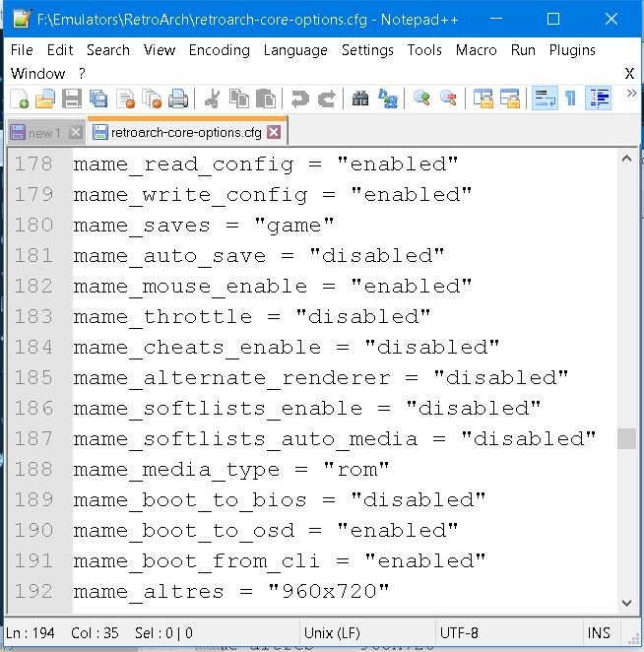Click scrollbar up arrow
Viewport: 644px width, 652px height.
coord(626,159)
